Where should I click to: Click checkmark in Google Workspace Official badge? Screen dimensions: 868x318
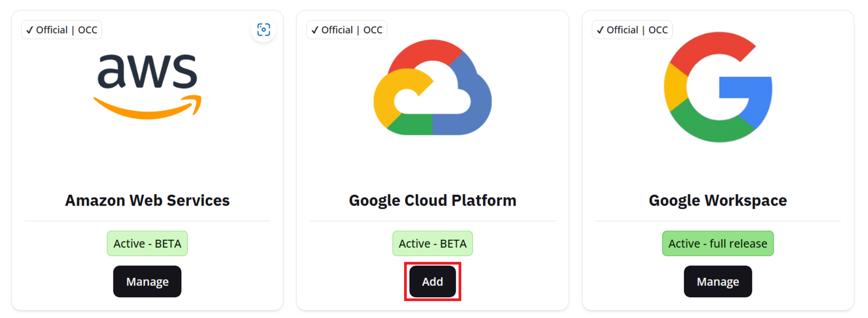click(600, 30)
